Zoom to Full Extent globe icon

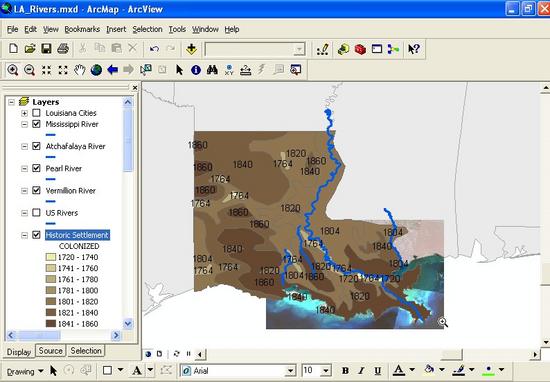pyautogui.click(x=96, y=70)
